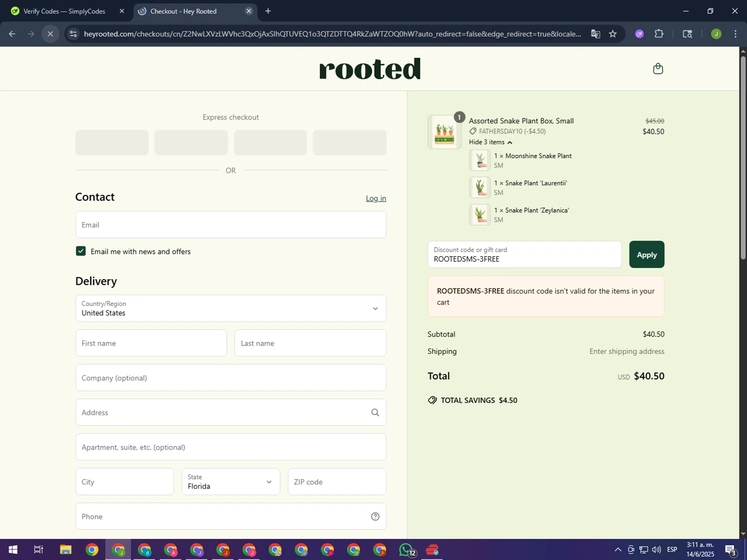Click the browser address bar URL
This screenshot has height=560, width=747.
332,34
